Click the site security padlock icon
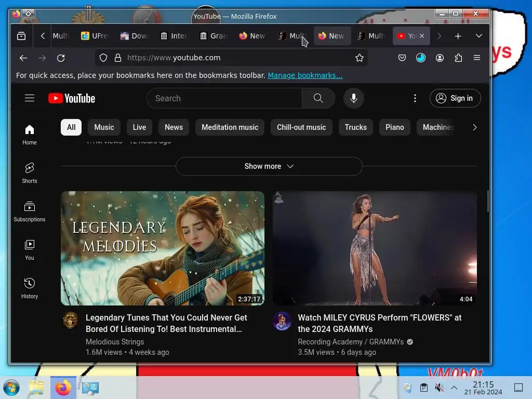The height and width of the screenshot is (399, 532). (x=118, y=58)
